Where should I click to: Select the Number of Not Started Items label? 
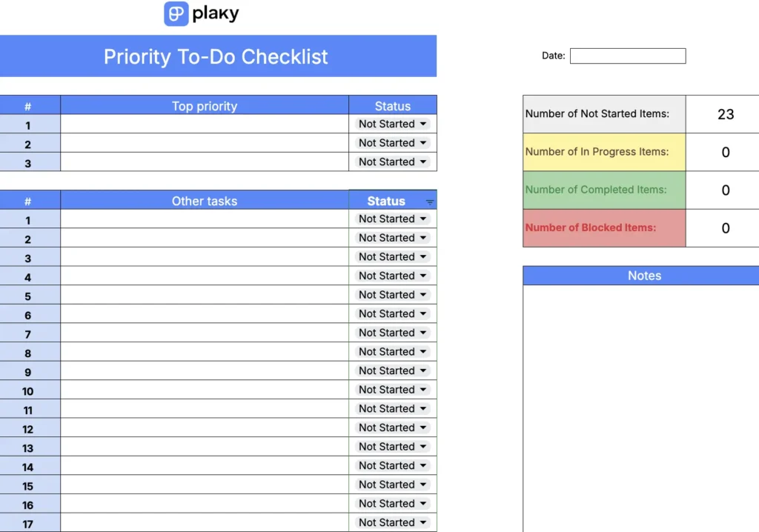click(604, 114)
